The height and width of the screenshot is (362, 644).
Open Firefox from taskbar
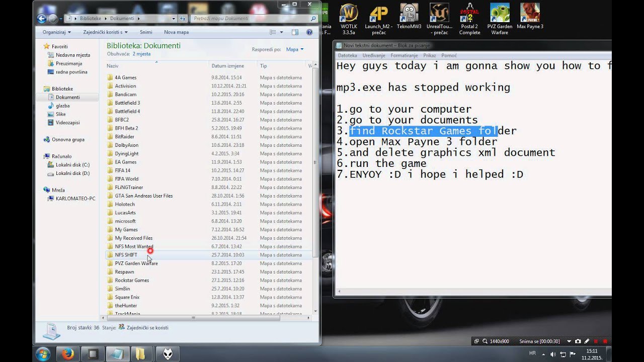click(x=67, y=354)
